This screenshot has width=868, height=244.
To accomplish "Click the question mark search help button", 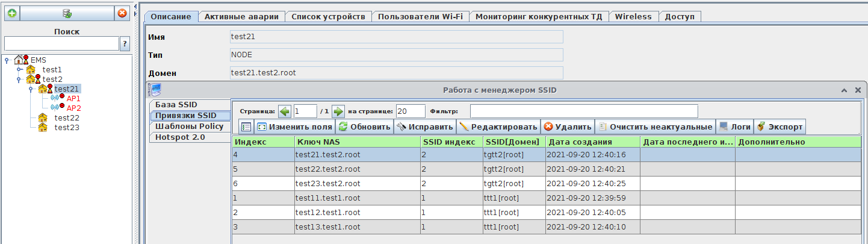I will (125, 43).
